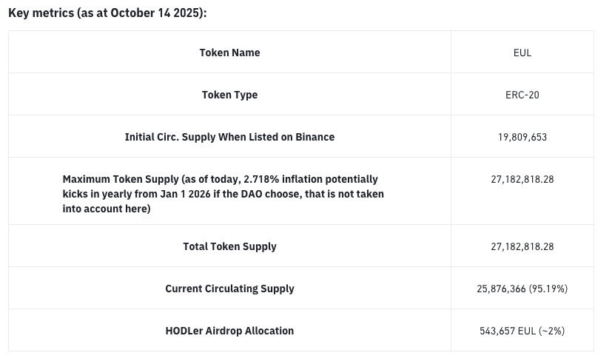Click the Current Circulating Supply label
Image resolution: width=612 pixels, height=364 pixels.
(x=229, y=289)
